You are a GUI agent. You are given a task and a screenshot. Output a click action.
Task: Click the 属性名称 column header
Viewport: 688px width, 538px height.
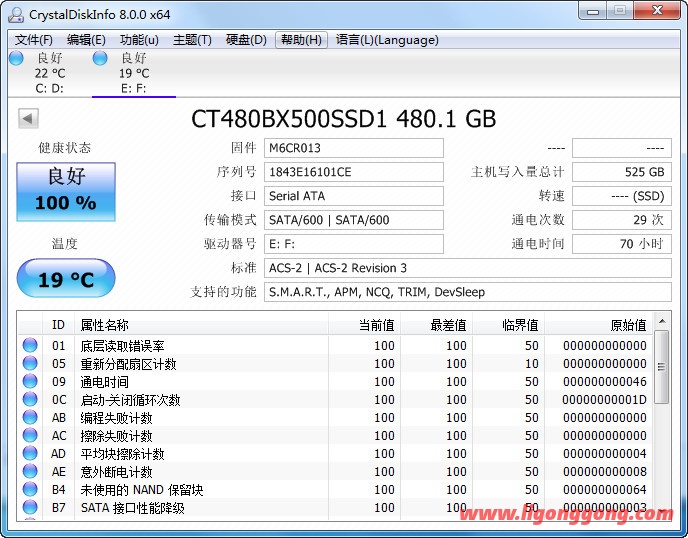201,325
